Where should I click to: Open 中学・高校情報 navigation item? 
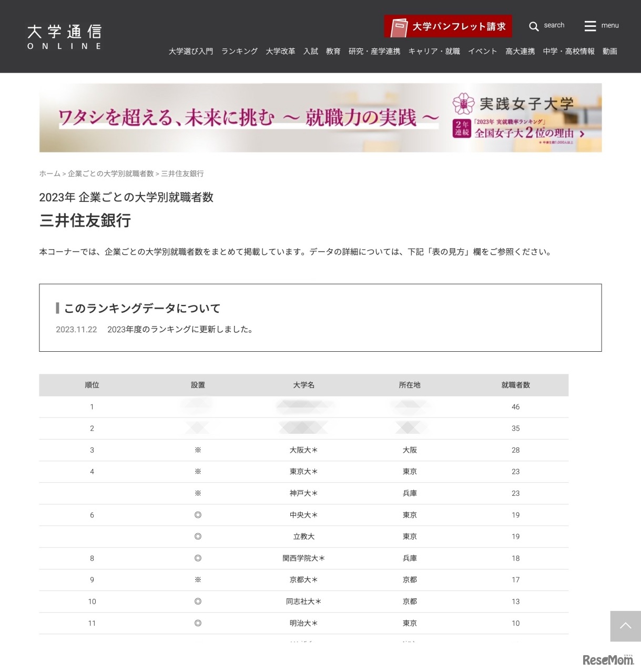569,52
